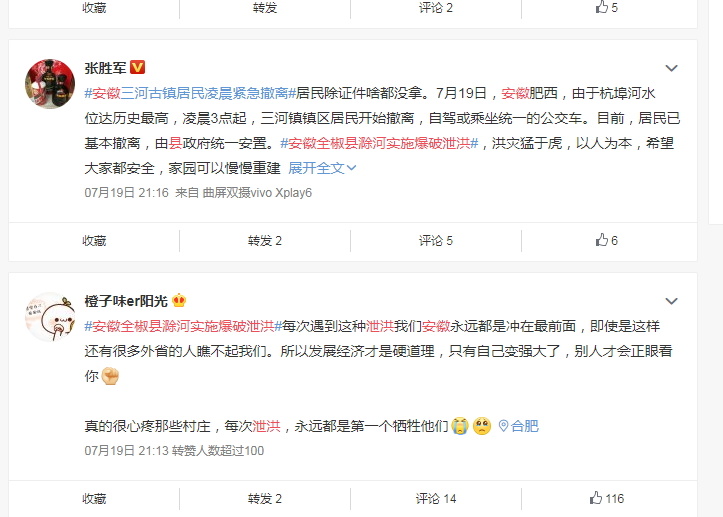Open 橙子味er阳光's profile avatar

pyautogui.click(x=50, y=317)
